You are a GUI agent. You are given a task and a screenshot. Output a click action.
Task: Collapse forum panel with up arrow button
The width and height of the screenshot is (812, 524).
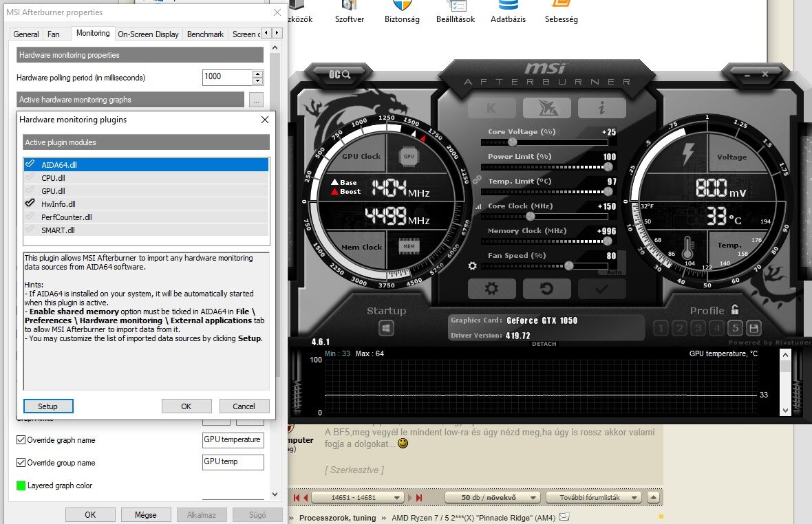(x=654, y=498)
